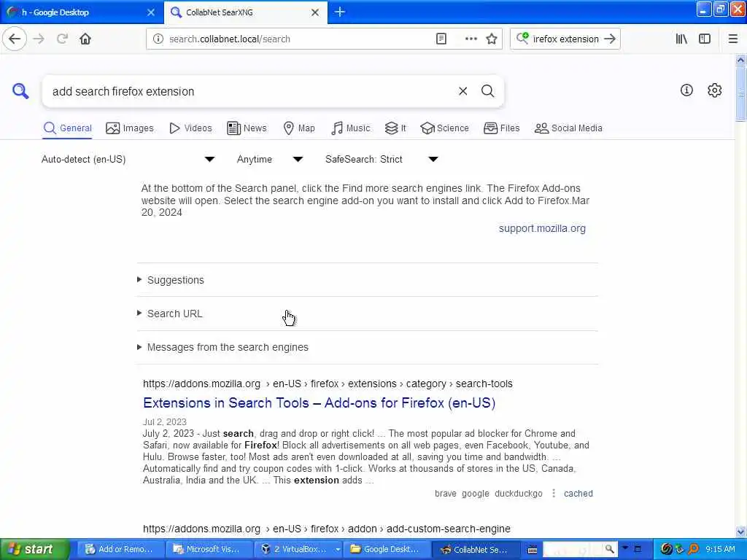Select the Images search category tab
The height and width of the screenshot is (560, 747).
130,128
